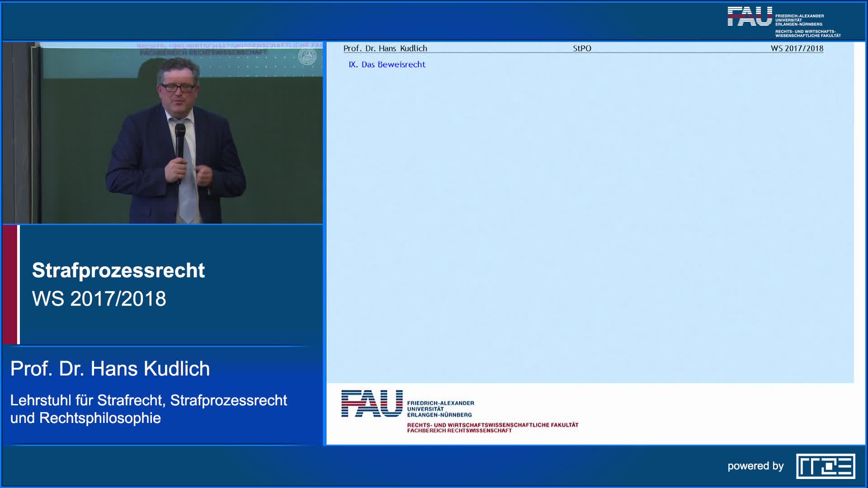Click the powered by text

[755, 466]
